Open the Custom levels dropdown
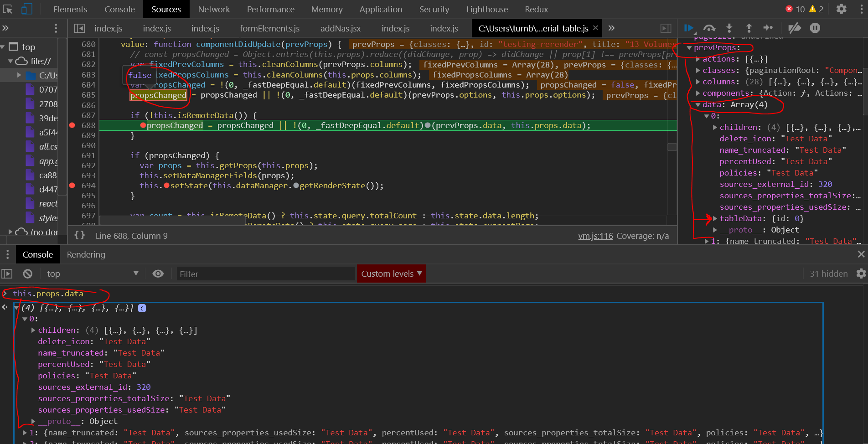868x444 pixels. [x=391, y=274]
